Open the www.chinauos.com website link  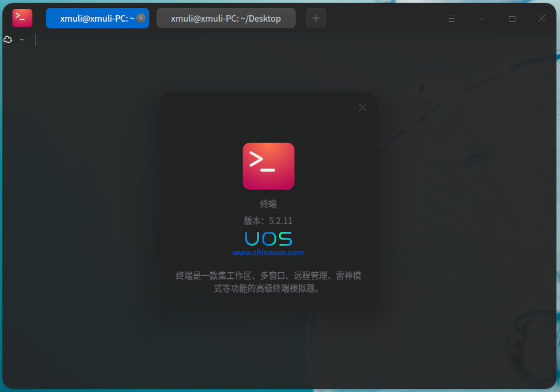click(x=269, y=252)
